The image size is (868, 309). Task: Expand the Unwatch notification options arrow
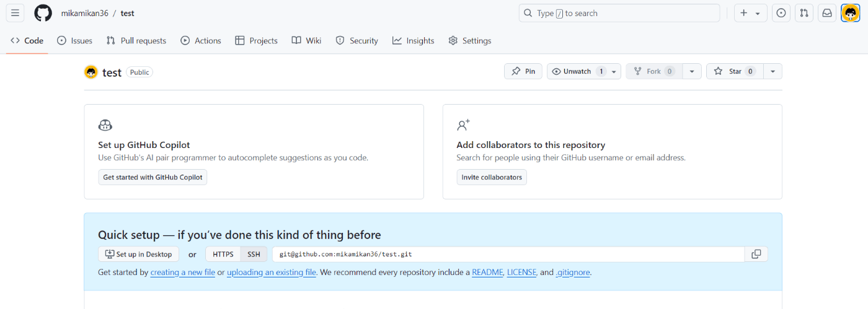coord(614,71)
